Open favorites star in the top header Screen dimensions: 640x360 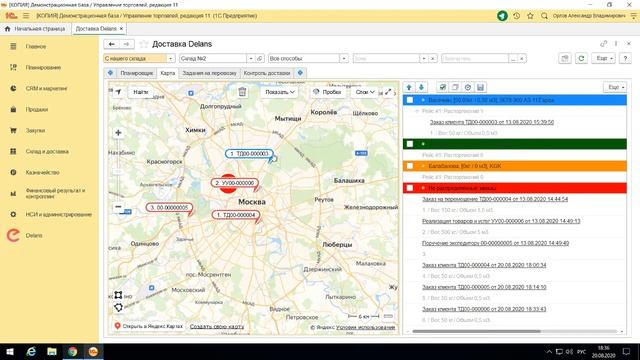click(530, 16)
